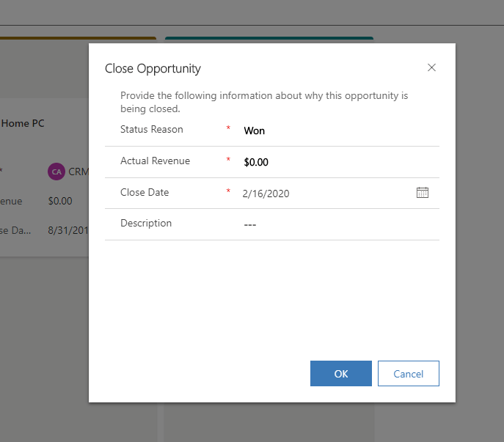Viewport: 504px width, 442px height.
Task: Click the Close Date label
Action: [x=145, y=193]
